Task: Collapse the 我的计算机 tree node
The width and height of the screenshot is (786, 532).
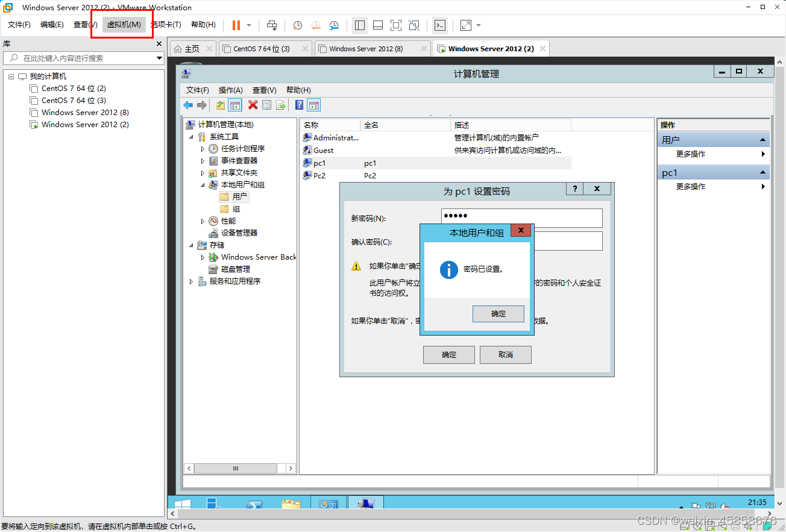Action: 11,77
